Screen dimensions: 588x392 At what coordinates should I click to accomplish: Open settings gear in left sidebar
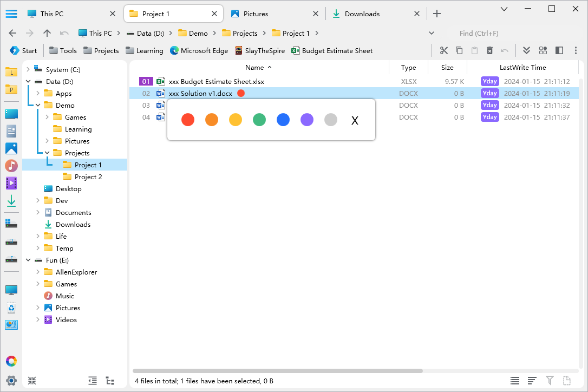(x=11, y=380)
